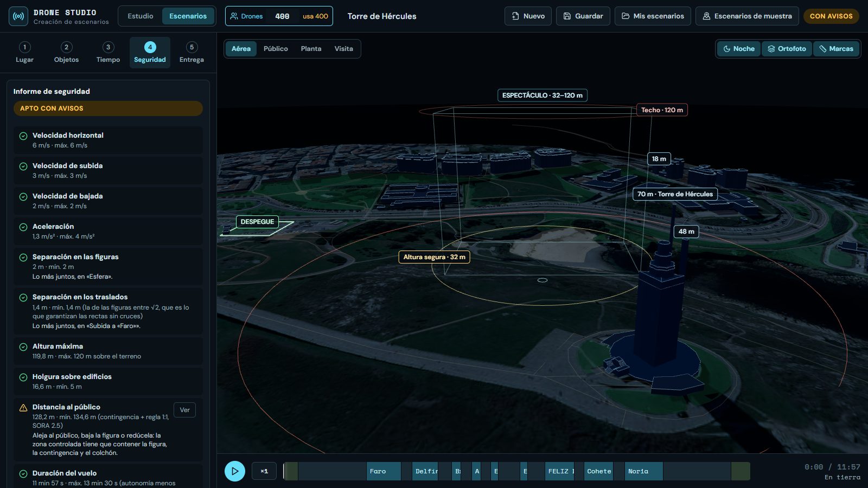Click the Altura segura 32 m label
The image size is (868, 488).
point(434,257)
